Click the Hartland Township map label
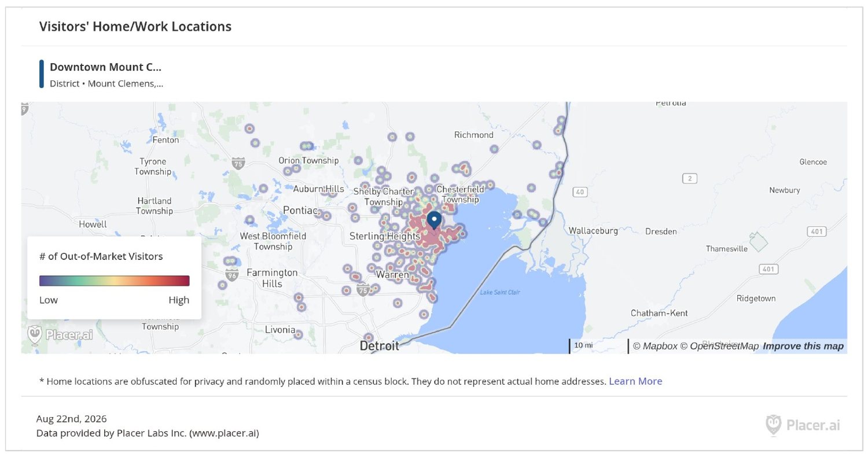 [x=155, y=206]
